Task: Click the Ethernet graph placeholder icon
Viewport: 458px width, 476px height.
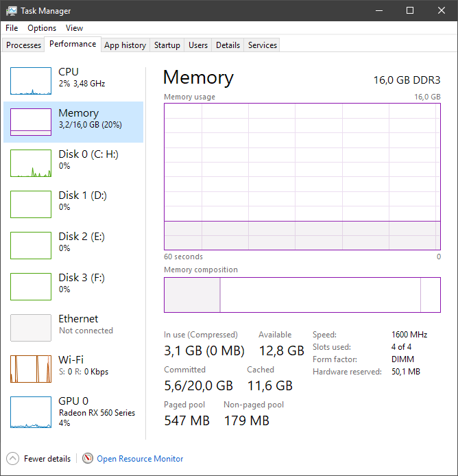Action: 31,328
